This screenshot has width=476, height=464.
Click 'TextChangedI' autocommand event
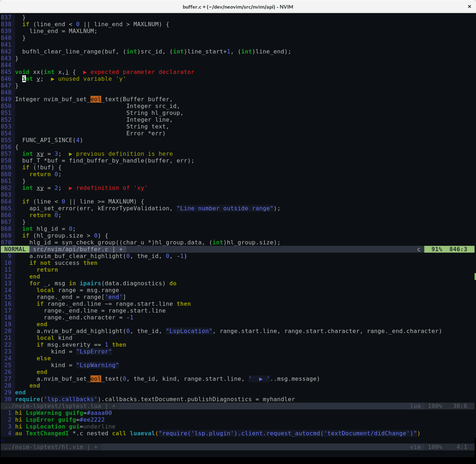coord(47,433)
